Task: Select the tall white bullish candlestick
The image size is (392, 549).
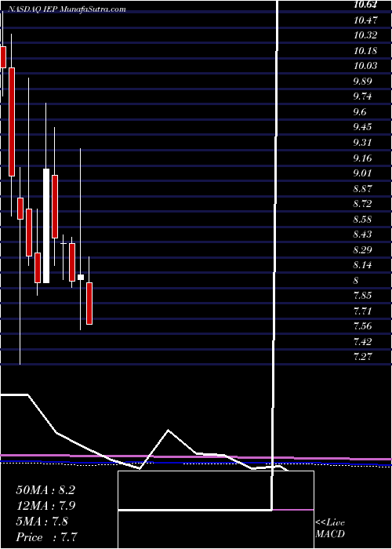Action: click(46, 226)
